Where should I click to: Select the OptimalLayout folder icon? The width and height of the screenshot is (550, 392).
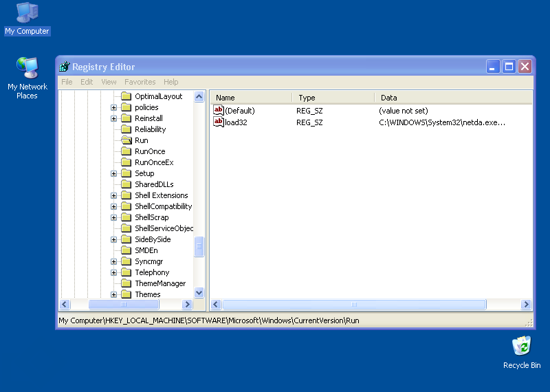126,96
